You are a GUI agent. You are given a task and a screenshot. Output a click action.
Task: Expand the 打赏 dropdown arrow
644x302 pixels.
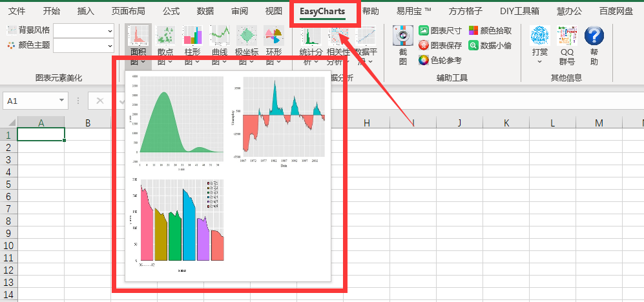539,62
